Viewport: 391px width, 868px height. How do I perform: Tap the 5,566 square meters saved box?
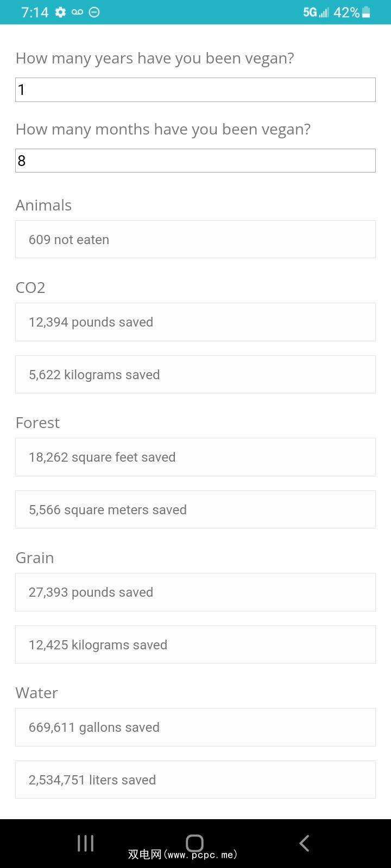tap(195, 509)
